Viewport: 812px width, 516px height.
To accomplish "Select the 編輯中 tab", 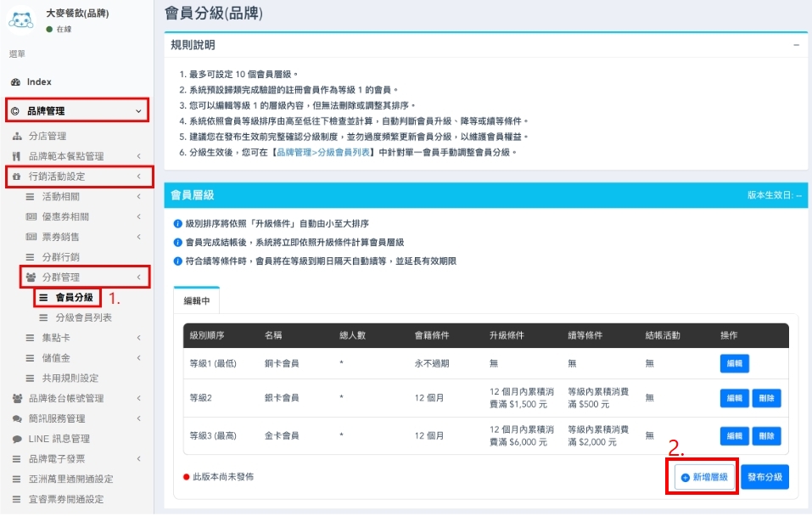I will tap(197, 300).
